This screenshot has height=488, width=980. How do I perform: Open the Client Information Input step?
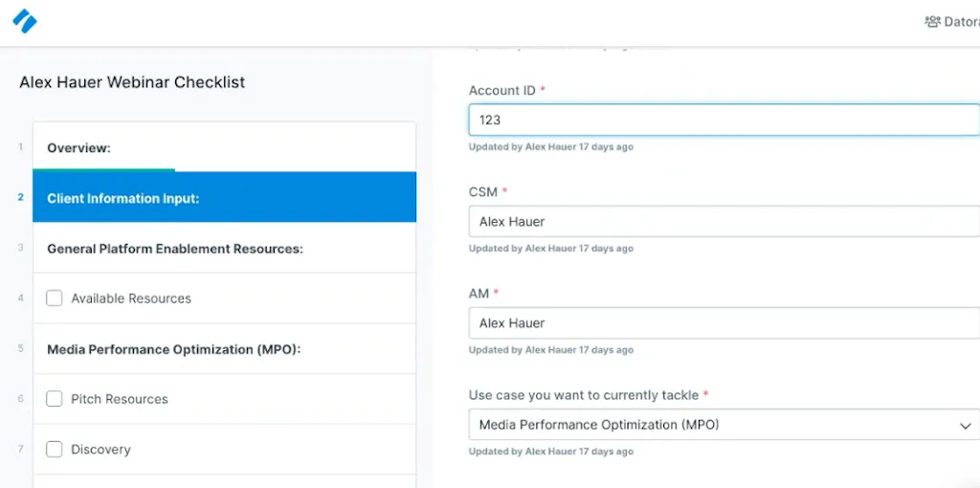pyautogui.click(x=224, y=197)
